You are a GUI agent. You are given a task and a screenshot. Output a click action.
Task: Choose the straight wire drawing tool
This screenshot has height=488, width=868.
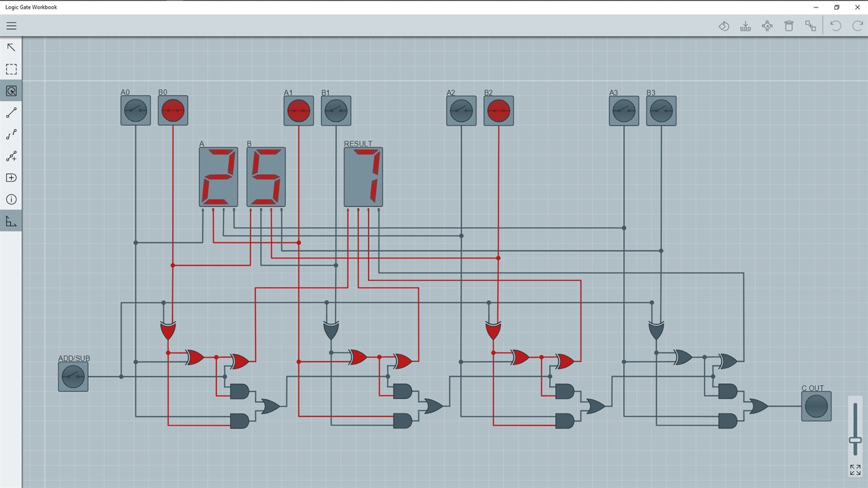pos(11,112)
